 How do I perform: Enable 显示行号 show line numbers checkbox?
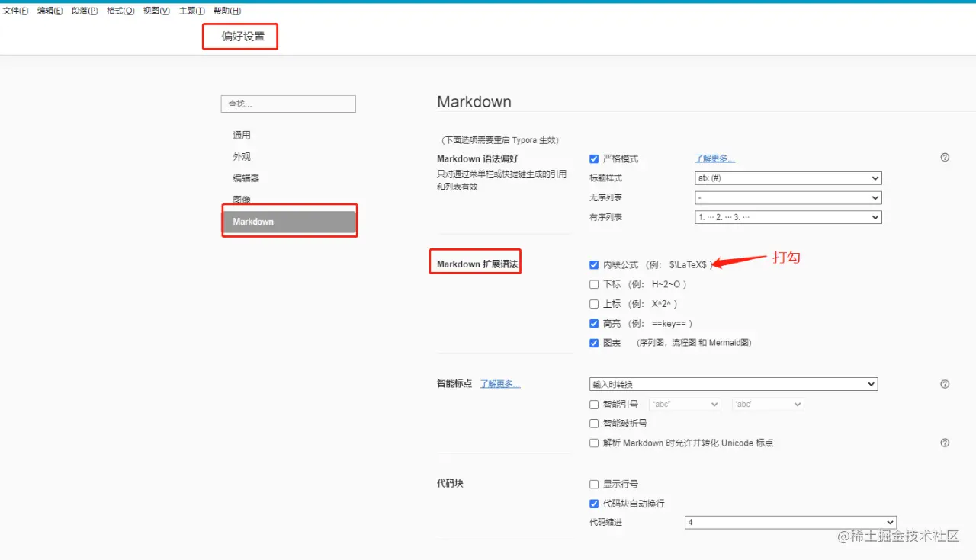pos(594,484)
